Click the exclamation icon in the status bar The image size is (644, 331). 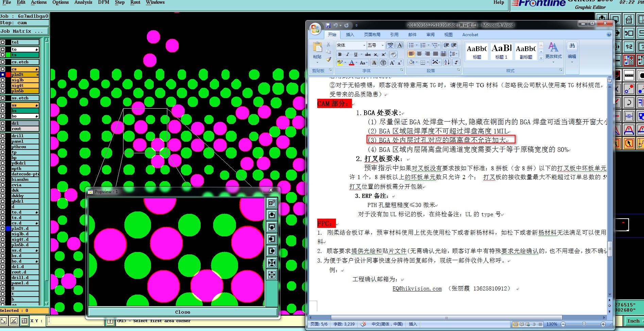[110, 321]
